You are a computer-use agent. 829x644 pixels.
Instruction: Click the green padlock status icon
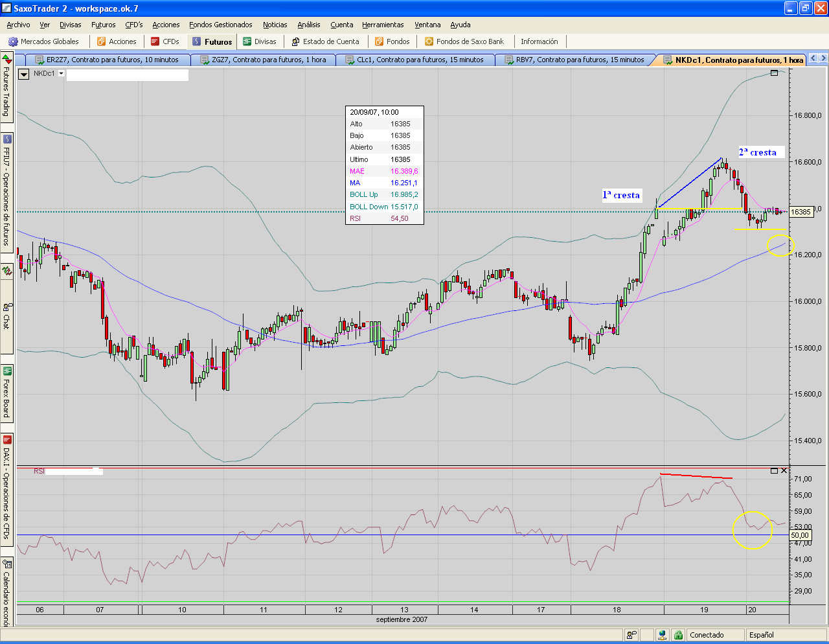coord(678,635)
